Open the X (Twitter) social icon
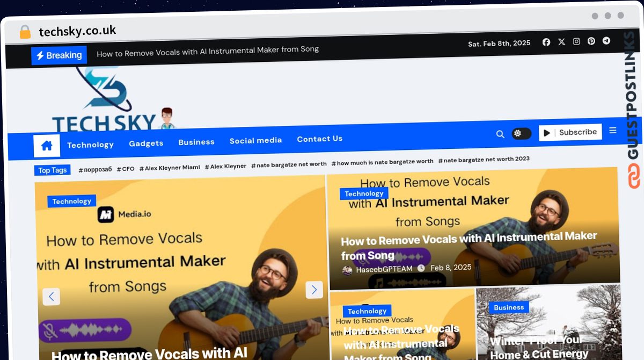The height and width of the screenshot is (360, 644). (561, 41)
